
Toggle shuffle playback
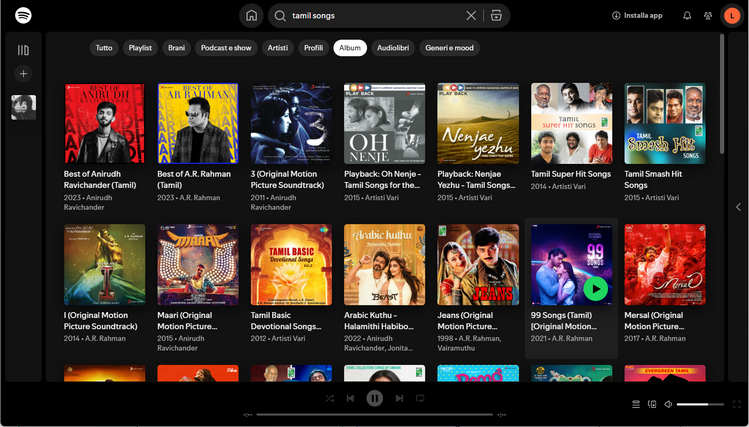[x=330, y=398]
